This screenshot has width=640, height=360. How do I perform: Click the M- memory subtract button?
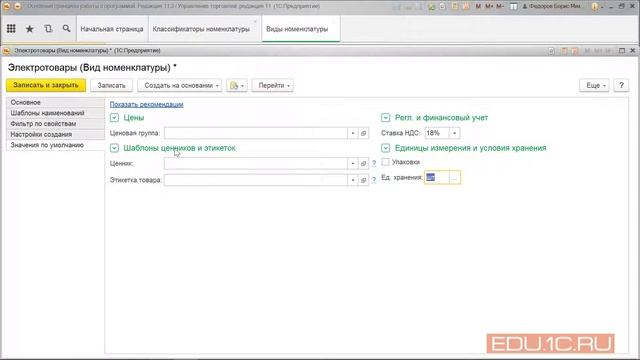[x=500, y=7]
